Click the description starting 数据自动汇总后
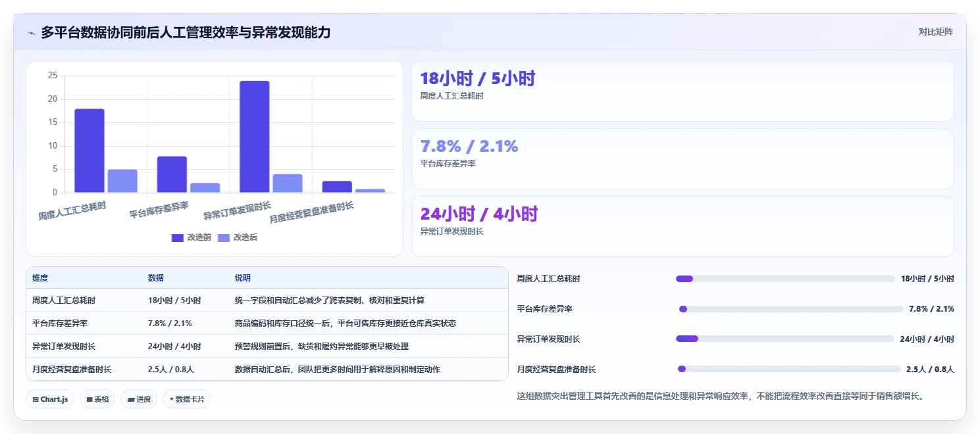The image size is (980, 434). tap(338, 369)
